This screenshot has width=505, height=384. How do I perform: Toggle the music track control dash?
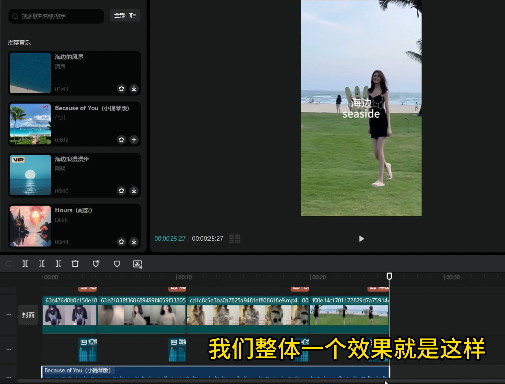click(x=9, y=377)
